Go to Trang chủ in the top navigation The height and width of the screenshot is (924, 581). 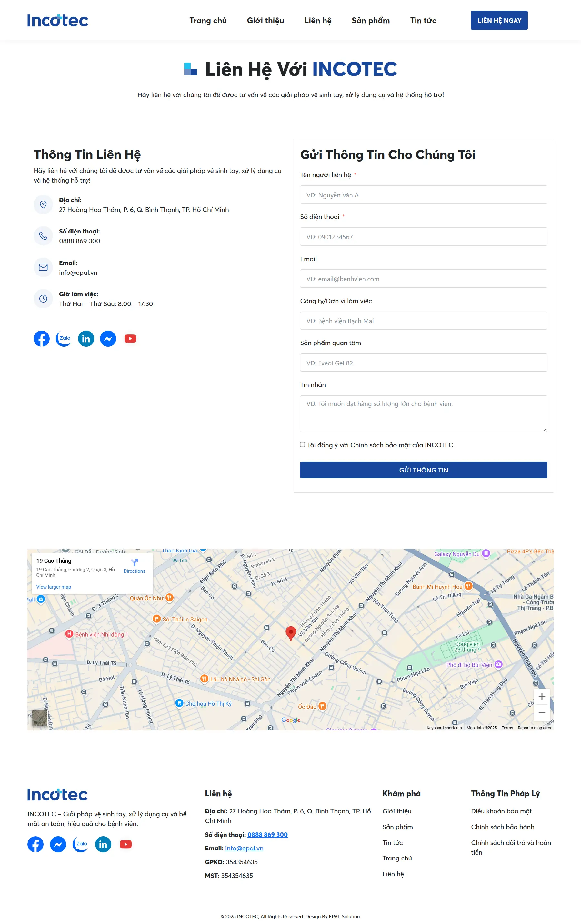[208, 20]
